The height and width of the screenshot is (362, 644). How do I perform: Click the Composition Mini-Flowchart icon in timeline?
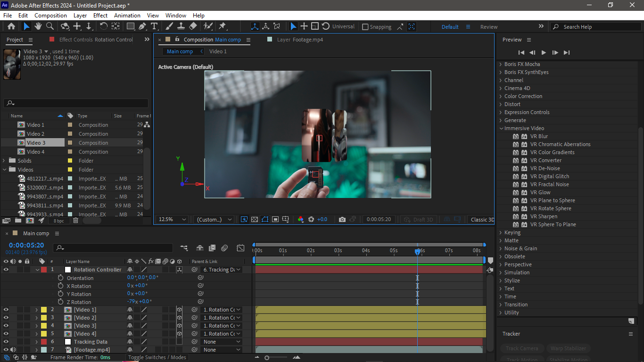tap(184, 247)
